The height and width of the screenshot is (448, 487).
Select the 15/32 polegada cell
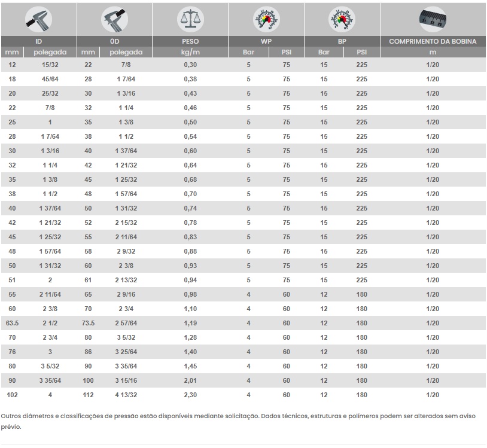(x=50, y=65)
